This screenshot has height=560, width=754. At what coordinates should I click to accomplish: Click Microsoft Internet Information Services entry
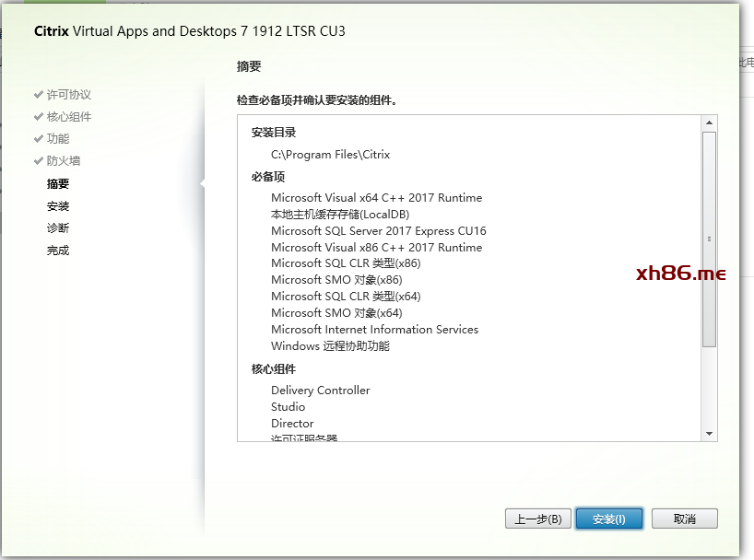pos(374,329)
